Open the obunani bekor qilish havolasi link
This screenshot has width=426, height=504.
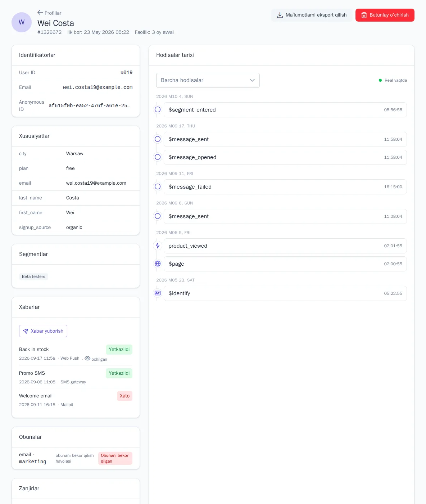(74, 458)
